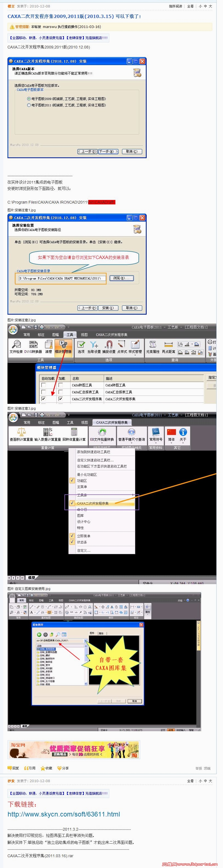The height and width of the screenshot is (868, 223).
Task: Switch to the 常用 ribbon tab in 工具 tab screenshot
Action: (x=27, y=335)
